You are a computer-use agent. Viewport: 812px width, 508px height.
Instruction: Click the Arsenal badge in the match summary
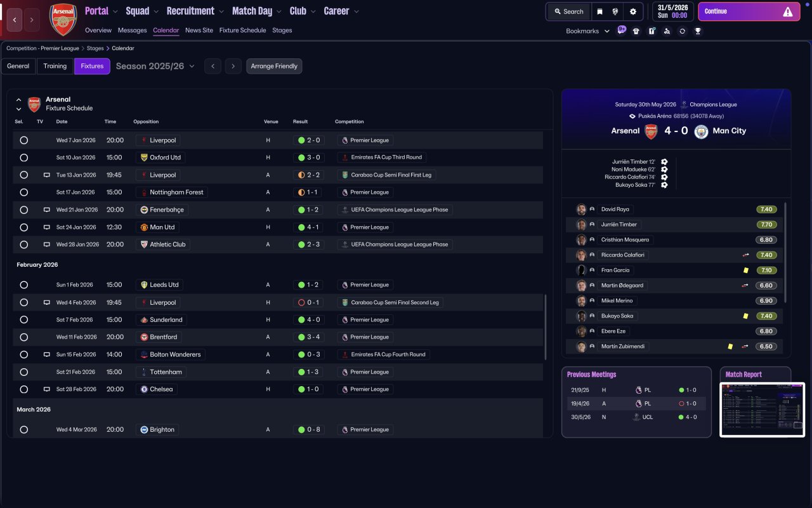tap(651, 131)
